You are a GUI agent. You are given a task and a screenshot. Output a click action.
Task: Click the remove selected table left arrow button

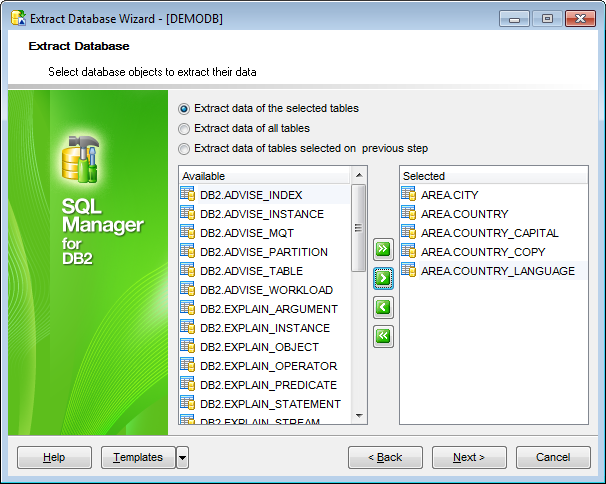tap(383, 307)
